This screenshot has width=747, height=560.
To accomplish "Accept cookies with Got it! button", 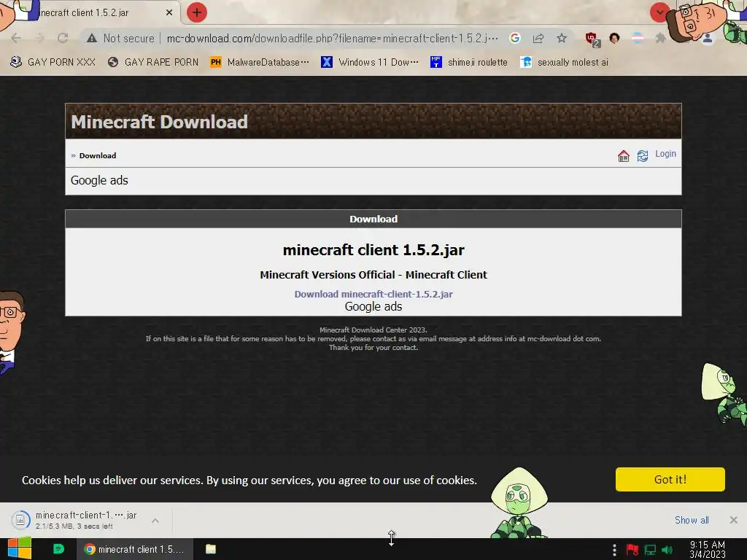I will coord(670,480).
